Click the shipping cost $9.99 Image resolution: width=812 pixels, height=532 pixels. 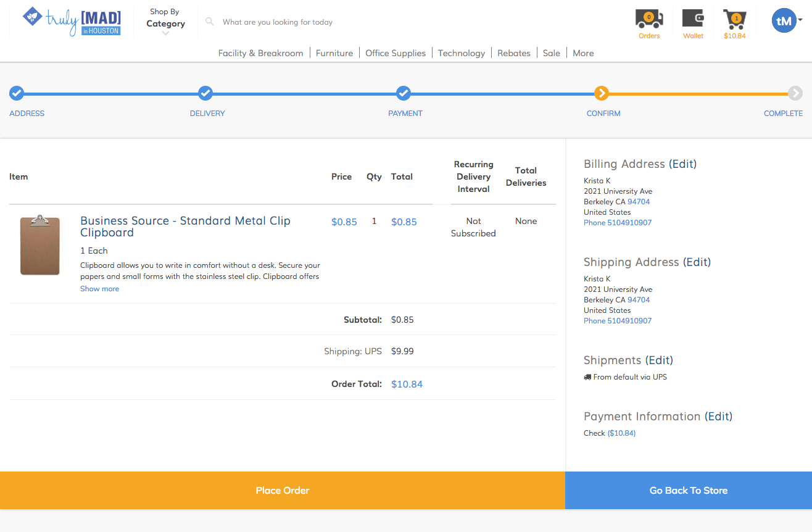coord(402,351)
